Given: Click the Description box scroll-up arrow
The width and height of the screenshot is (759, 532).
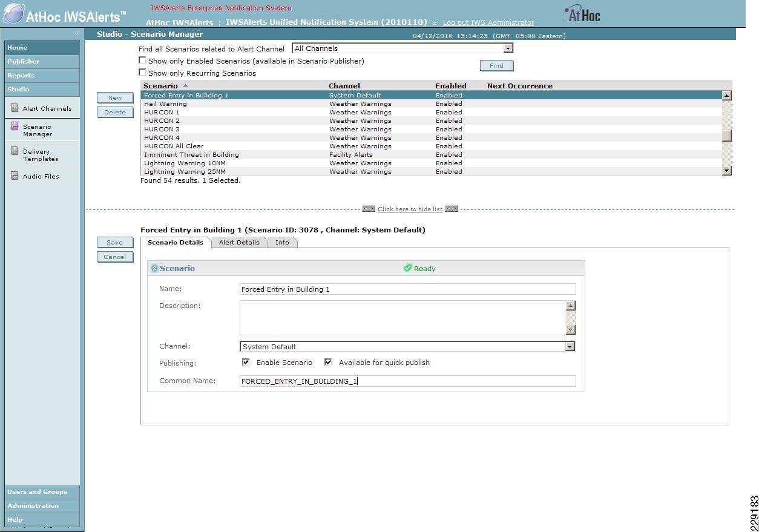Looking at the screenshot, I should pos(570,306).
